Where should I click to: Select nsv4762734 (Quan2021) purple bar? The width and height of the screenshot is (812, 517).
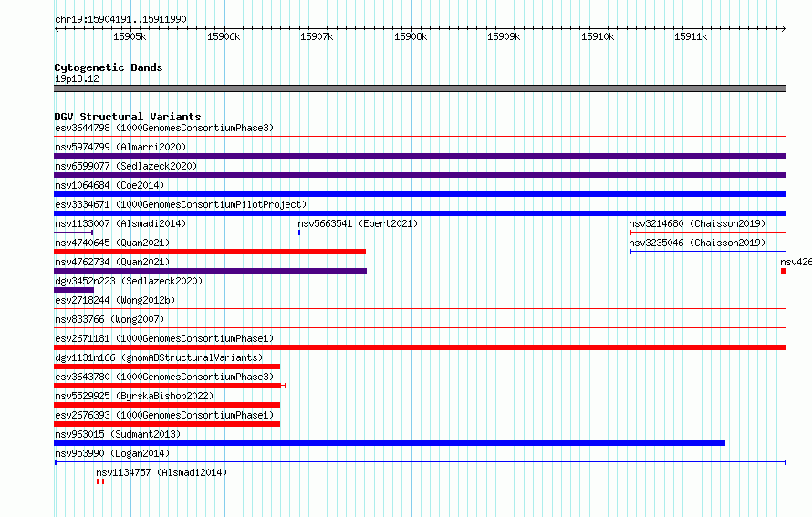coord(210,271)
